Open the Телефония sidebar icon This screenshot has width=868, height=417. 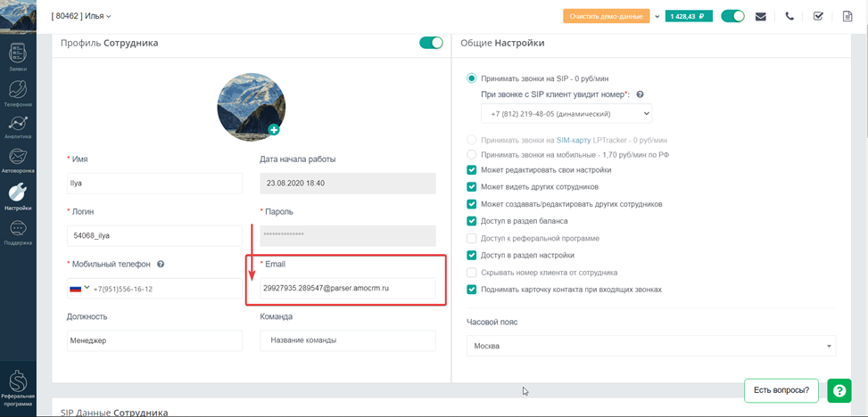tap(18, 92)
